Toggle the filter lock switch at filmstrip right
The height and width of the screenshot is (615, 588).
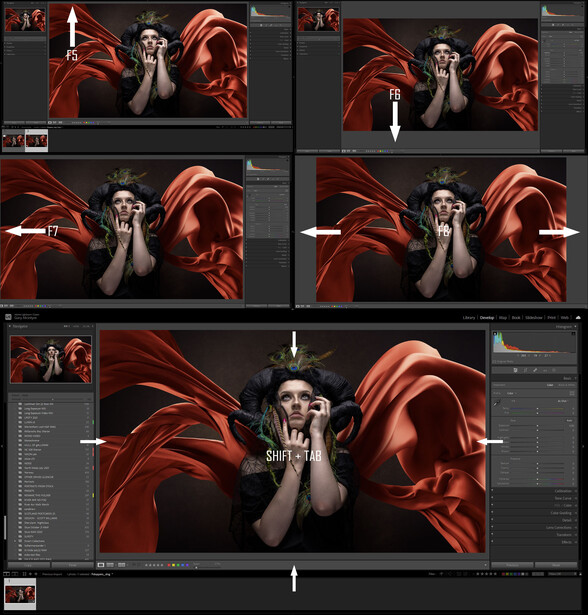click(581, 574)
